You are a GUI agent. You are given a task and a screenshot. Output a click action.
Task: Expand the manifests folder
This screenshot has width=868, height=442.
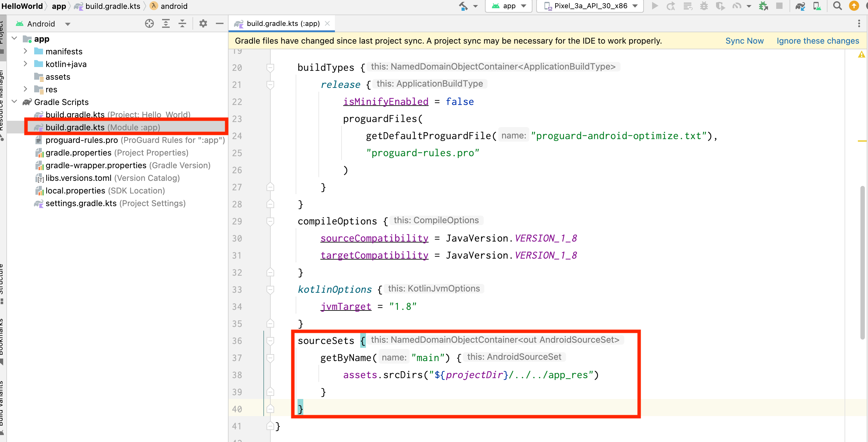[25, 51]
